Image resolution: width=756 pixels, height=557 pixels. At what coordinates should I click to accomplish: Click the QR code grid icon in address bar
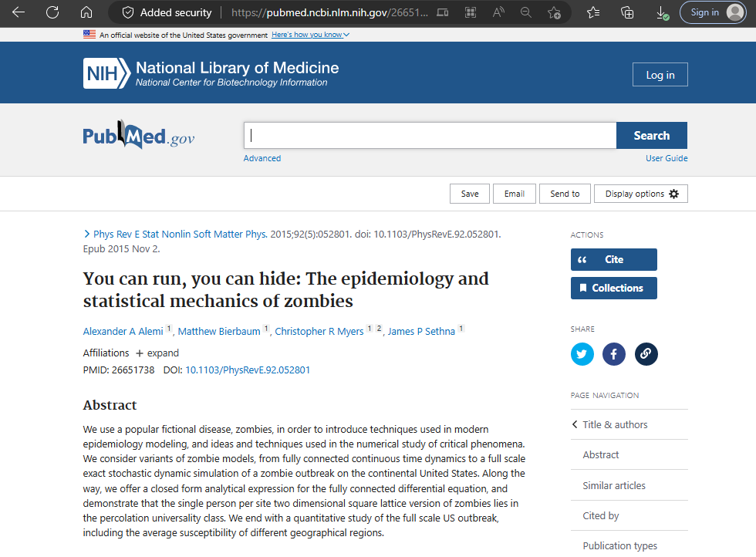click(x=471, y=12)
